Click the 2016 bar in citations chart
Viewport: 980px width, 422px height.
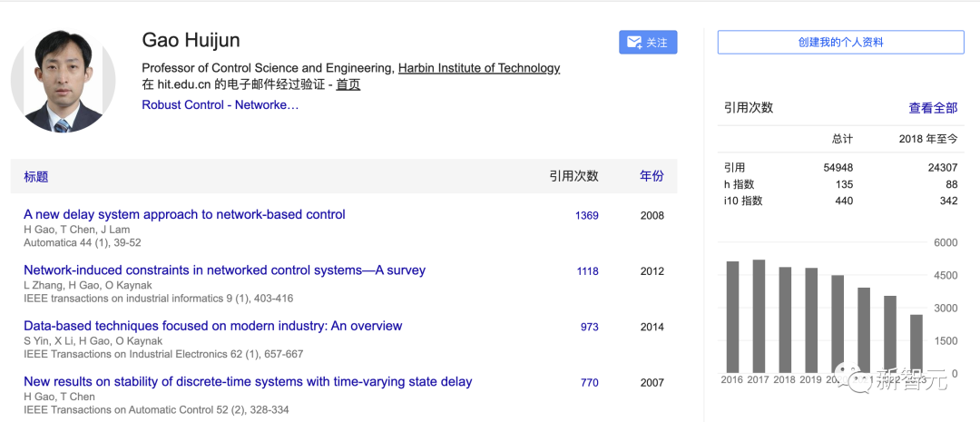[x=732, y=317]
